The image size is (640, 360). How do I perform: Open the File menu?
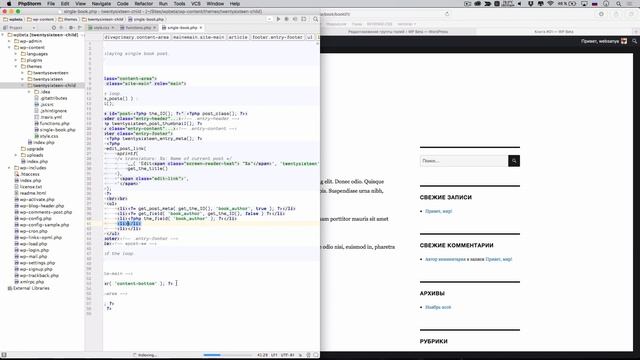pyautogui.click(x=51, y=4)
